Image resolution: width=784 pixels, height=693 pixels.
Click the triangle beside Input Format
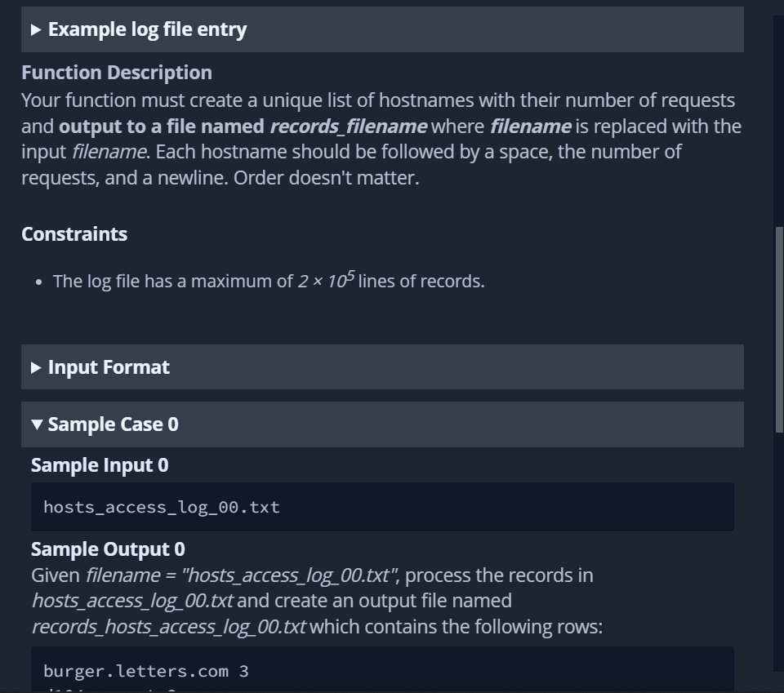coord(36,367)
